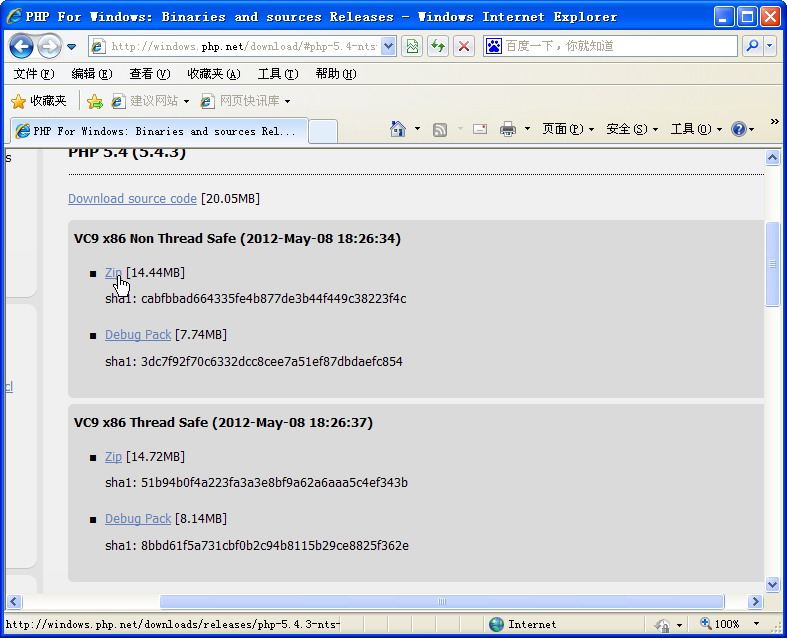The image size is (787, 638).
Task: Show more command bar items chevron
Action: point(774,121)
